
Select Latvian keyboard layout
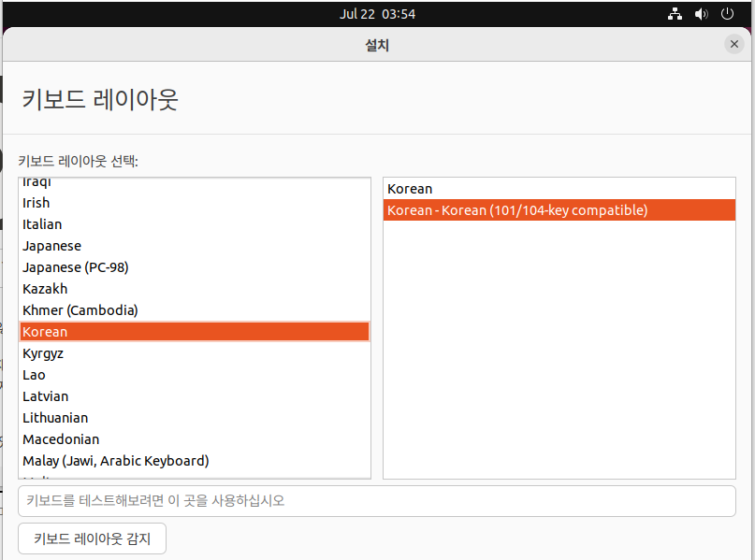click(195, 396)
